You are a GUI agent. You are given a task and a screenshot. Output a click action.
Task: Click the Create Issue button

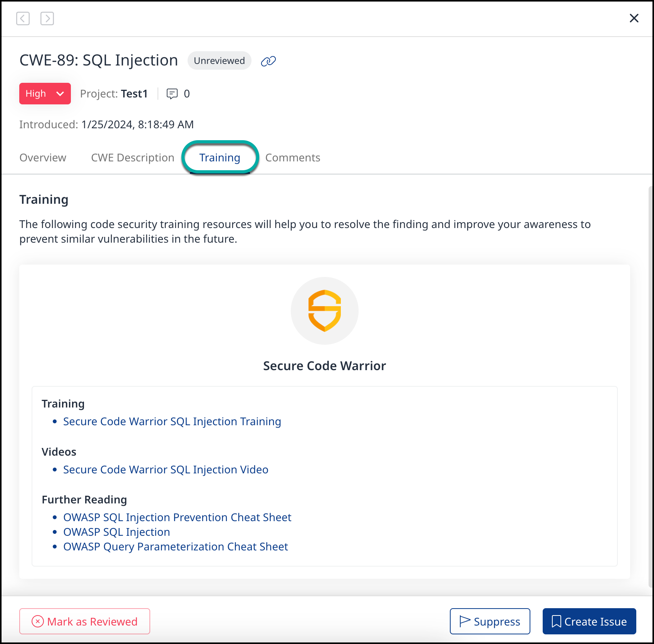[589, 621]
